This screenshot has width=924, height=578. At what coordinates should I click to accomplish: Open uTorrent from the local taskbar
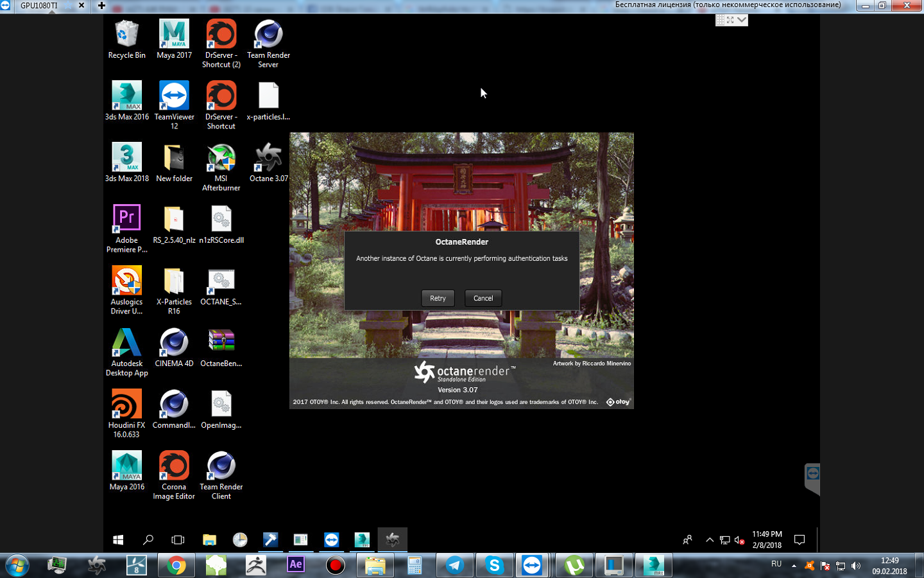click(x=574, y=565)
